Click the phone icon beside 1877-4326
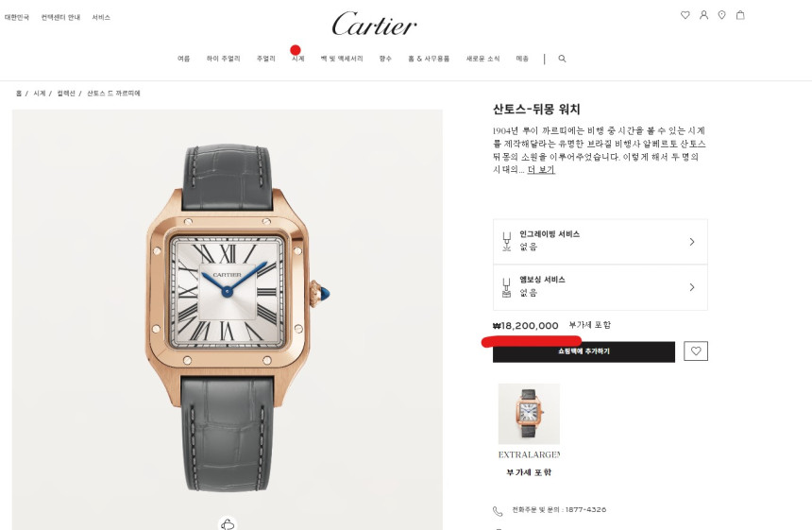 [498, 511]
